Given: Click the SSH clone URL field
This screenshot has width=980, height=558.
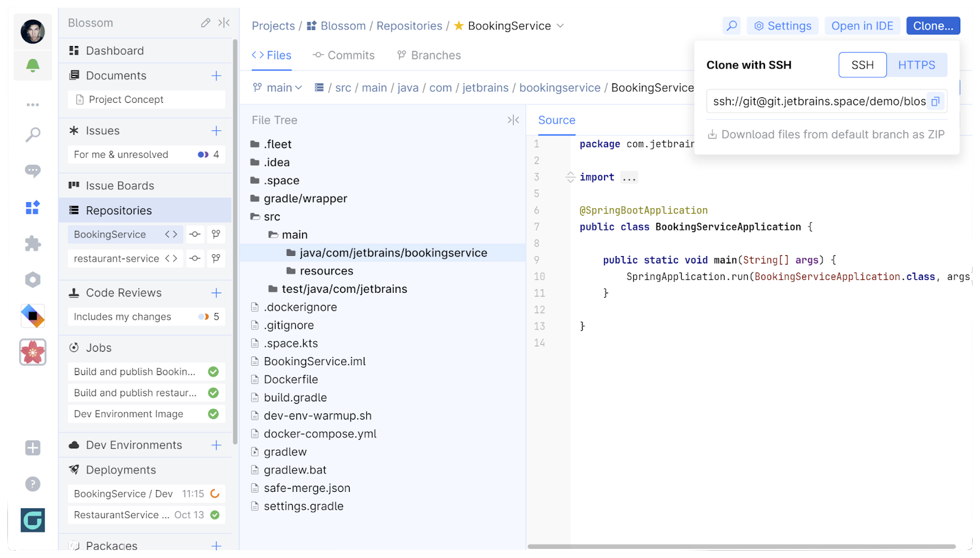Looking at the screenshot, I should click(820, 102).
